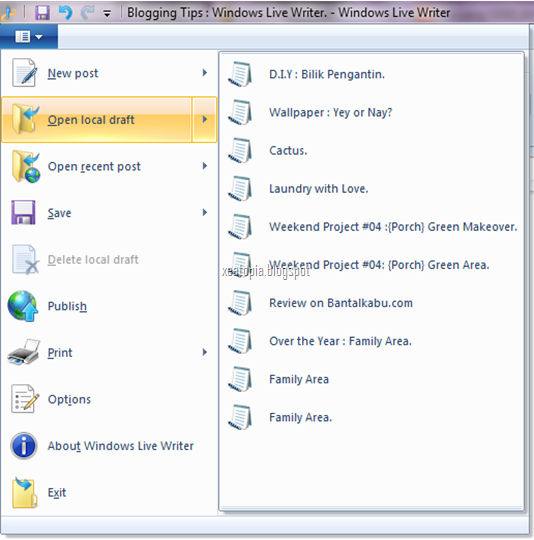Image resolution: width=534 pixels, height=540 pixels.
Task: Expand the New post submenu arrow
Action: 205,73
